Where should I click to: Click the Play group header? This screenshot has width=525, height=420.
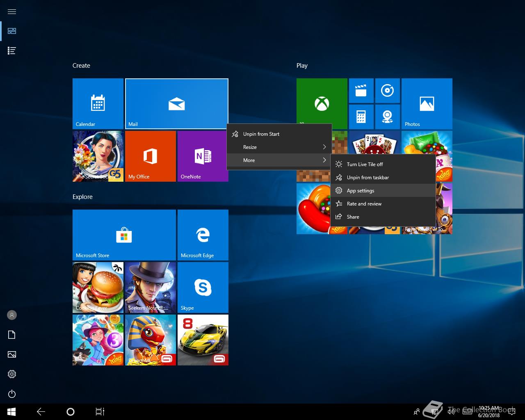coord(302,66)
